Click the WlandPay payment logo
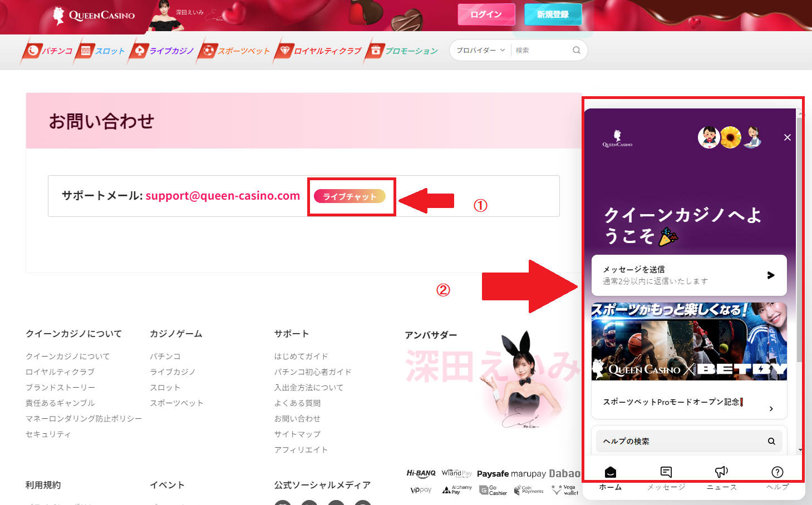 (456, 473)
